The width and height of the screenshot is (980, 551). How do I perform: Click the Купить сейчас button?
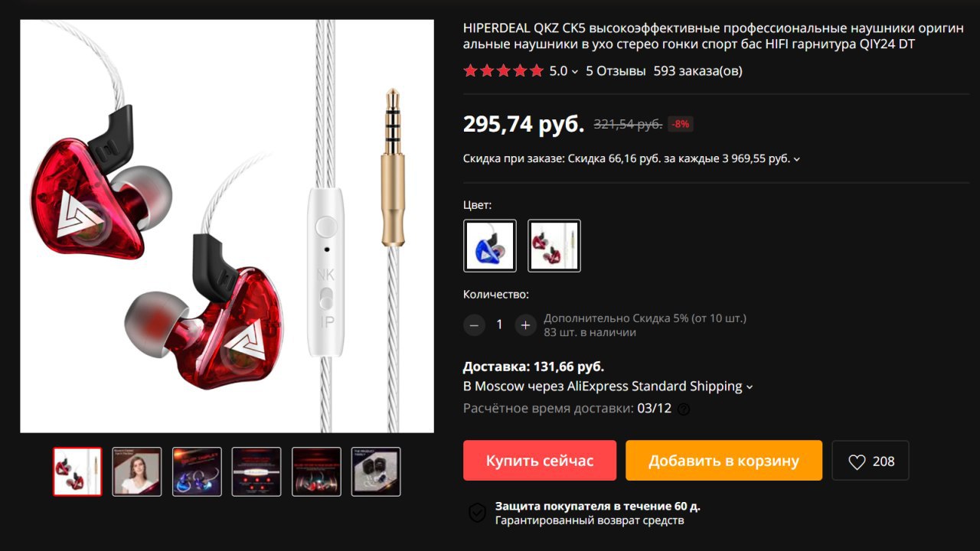click(x=540, y=461)
